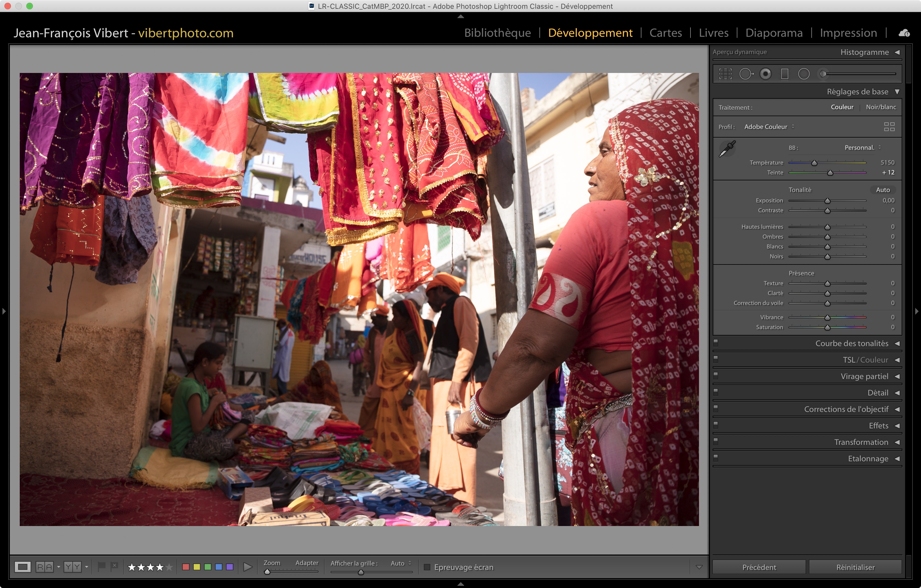Select the Spot removal tool
This screenshot has height=588, width=921.
point(746,74)
